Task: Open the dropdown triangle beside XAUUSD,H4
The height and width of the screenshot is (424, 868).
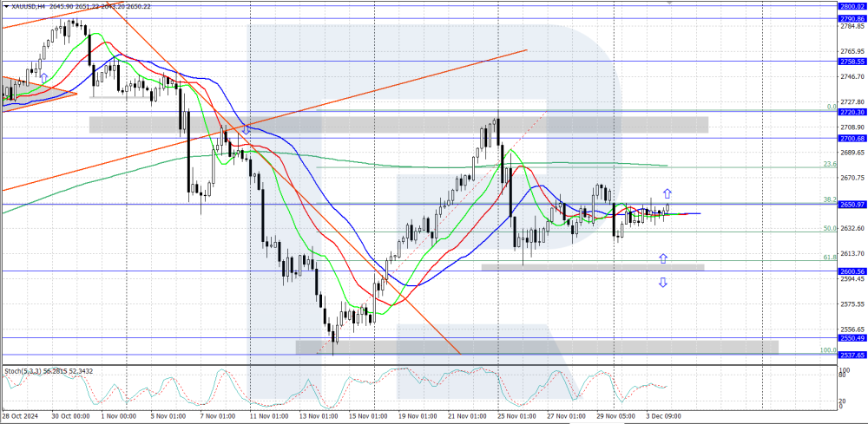Action: 5,6
